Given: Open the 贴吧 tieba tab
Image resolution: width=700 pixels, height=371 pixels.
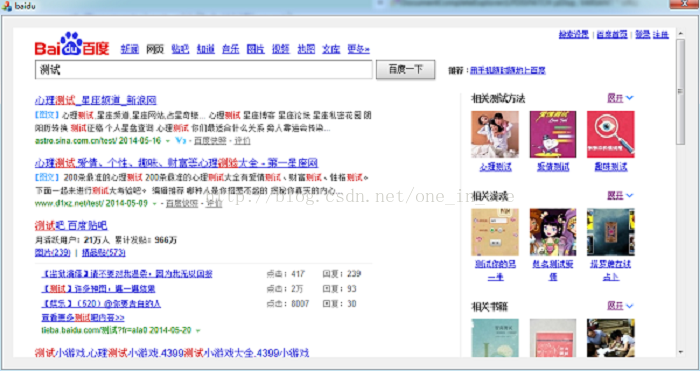Looking at the screenshot, I should tap(180, 49).
